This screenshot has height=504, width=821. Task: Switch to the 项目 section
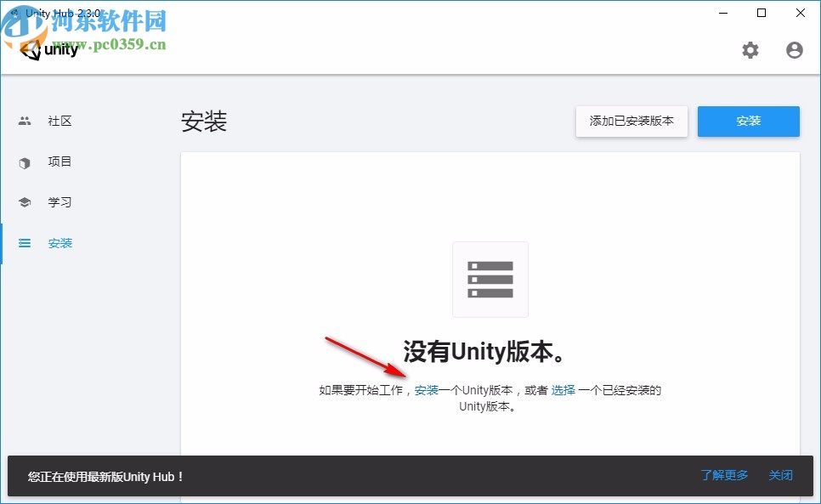(59, 161)
